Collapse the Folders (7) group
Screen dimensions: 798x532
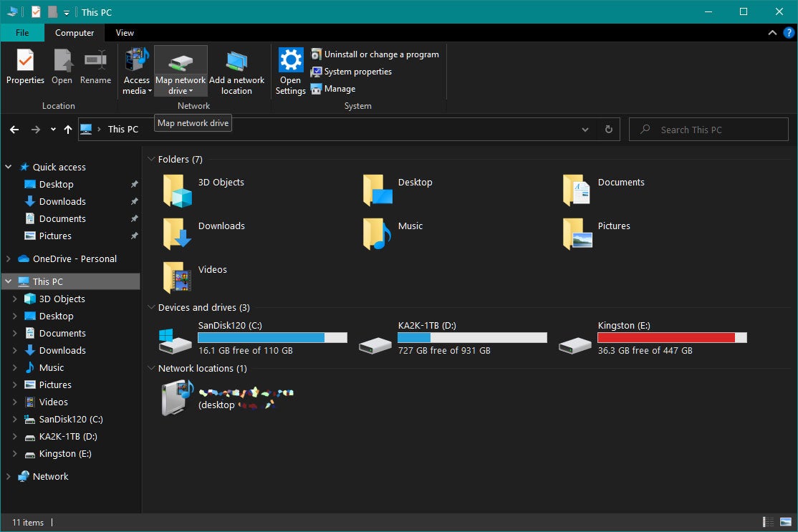tap(151, 159)
